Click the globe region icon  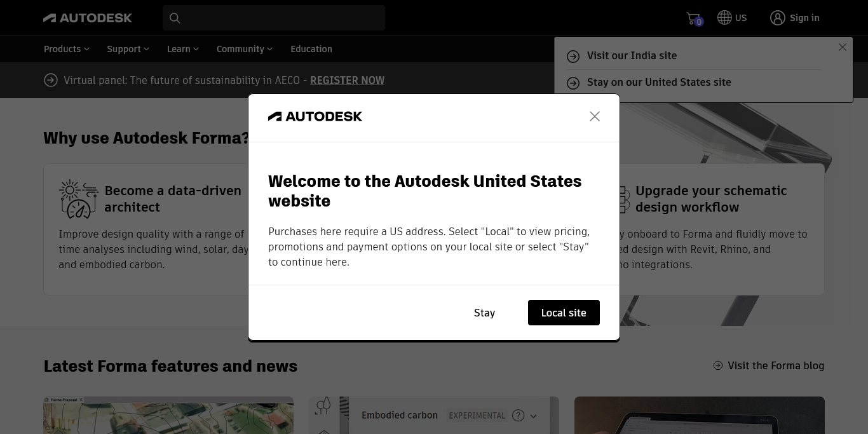point(724,18)
